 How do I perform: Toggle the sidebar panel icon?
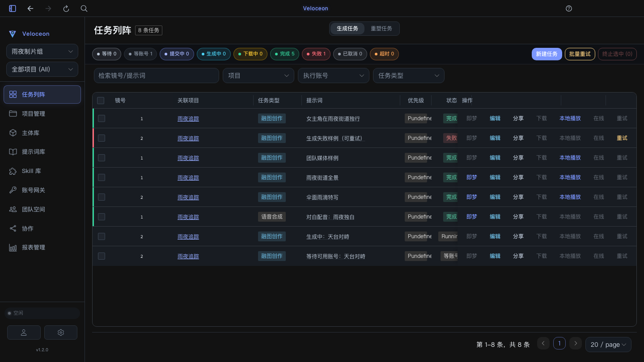pos(13,8)
